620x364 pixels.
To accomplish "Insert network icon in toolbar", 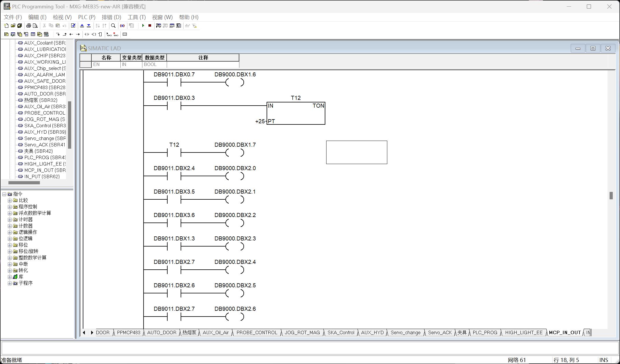I will click(x=109, y=34).
